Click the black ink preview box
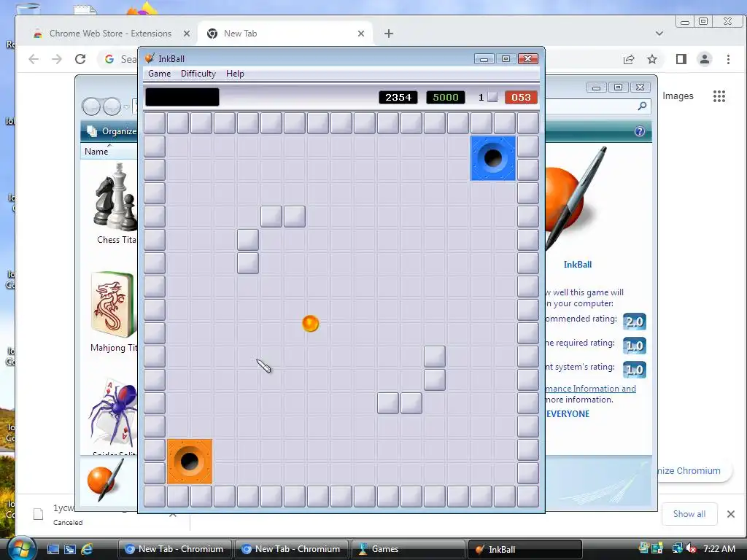This screenshot has width=747, height=560. 182,97
